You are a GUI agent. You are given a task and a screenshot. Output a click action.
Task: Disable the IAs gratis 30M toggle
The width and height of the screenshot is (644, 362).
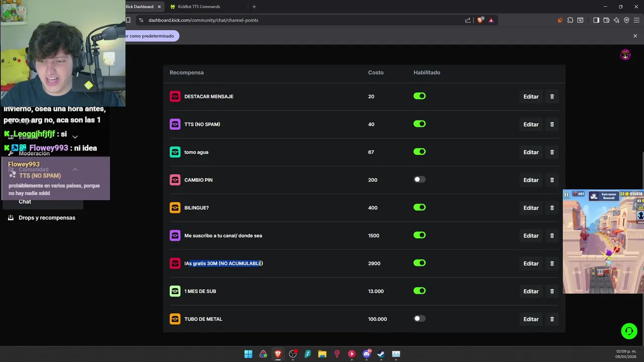pos(420,263)
